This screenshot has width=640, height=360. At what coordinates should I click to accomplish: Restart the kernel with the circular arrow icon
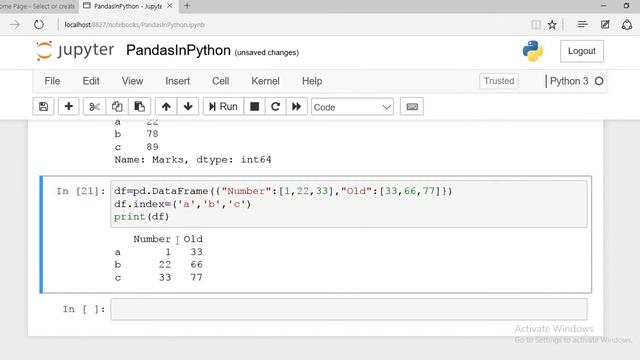276,107
